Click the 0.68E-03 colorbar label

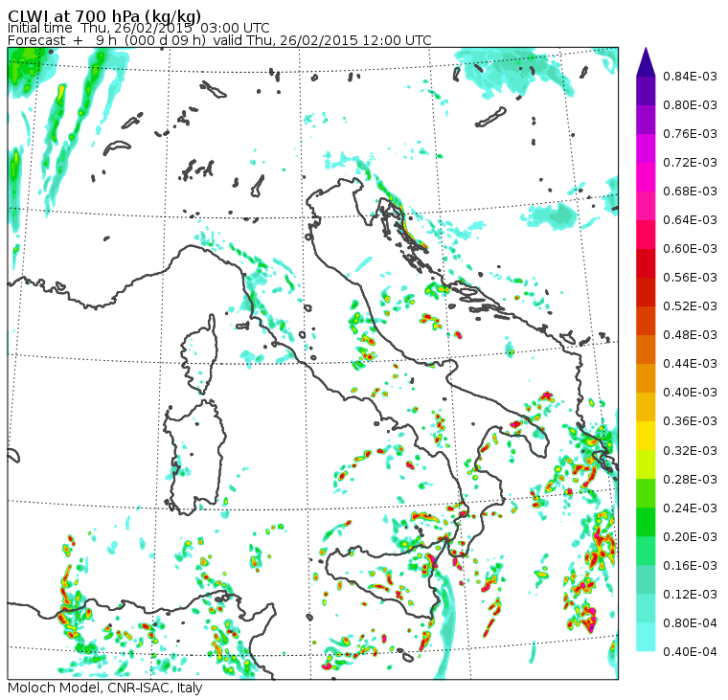[x=690, y=192]
